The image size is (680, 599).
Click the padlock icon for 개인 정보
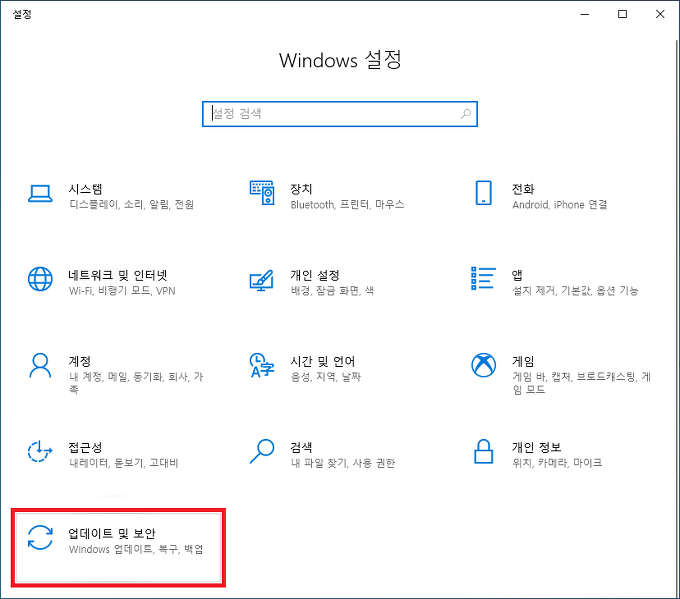point(483,452)
